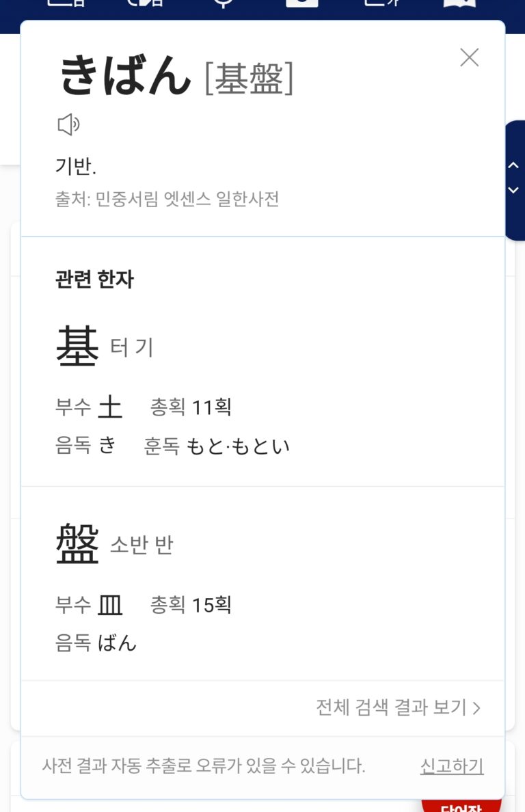This screenshot has width=525, height=812.
Task: Click the 민중서림 엣센스 일한사전 source line
Action: pos(167,200)
